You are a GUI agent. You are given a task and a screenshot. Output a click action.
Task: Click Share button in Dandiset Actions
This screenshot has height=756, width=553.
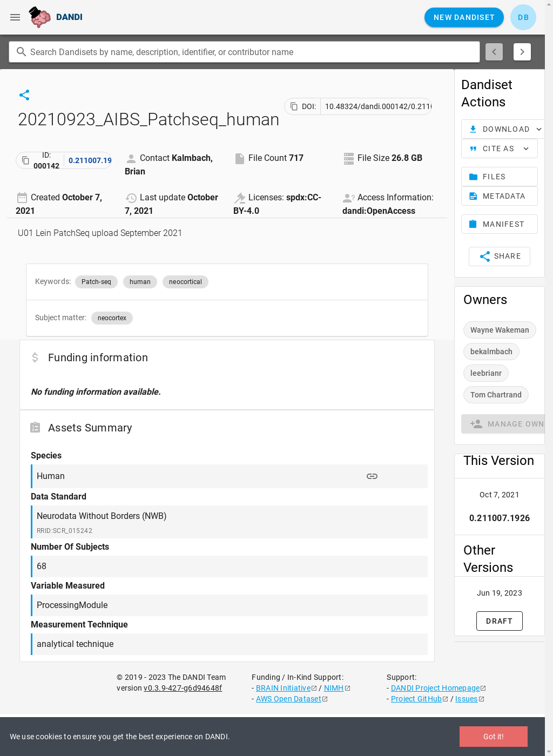click(500, 256)
